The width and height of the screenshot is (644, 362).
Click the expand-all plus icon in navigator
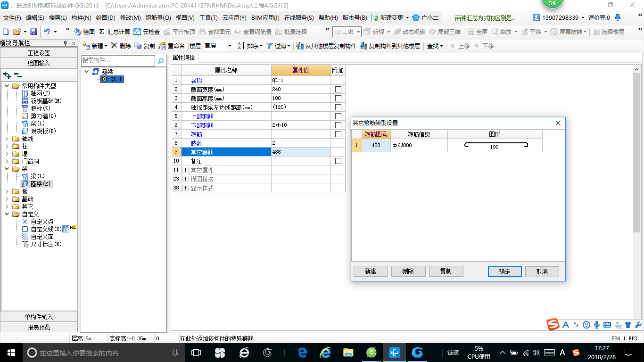[x=7, y=75]
